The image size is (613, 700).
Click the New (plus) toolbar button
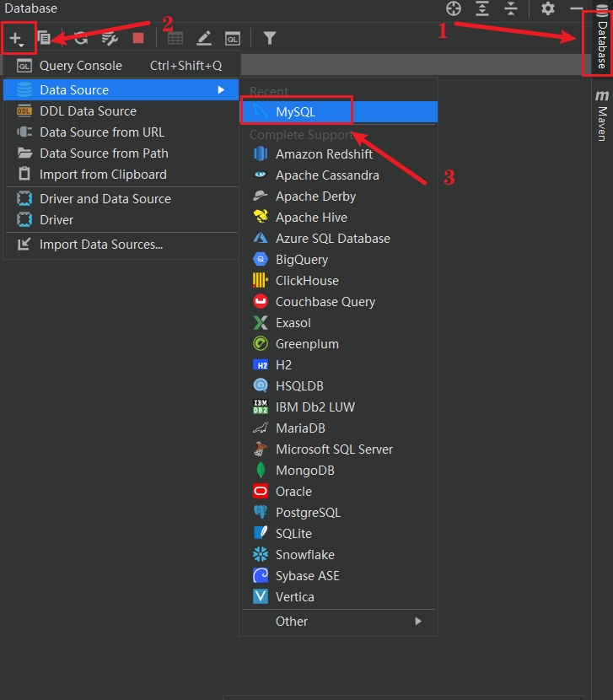pyautogui.click(x=17, y=39)
